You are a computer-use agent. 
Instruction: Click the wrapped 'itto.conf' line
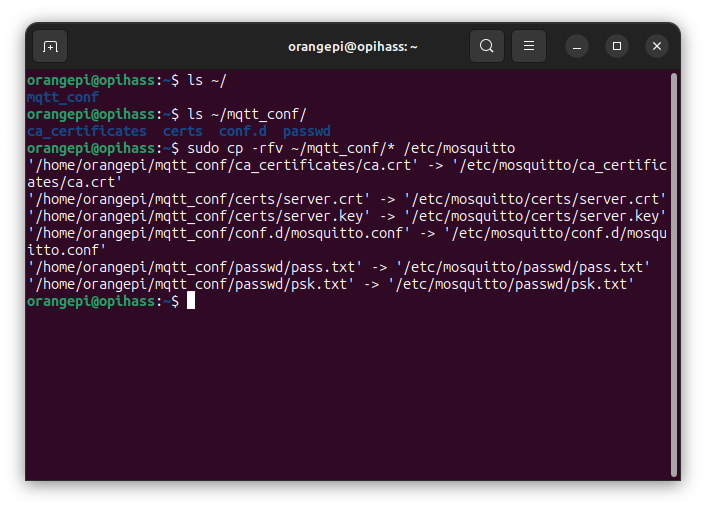(67, 250)
